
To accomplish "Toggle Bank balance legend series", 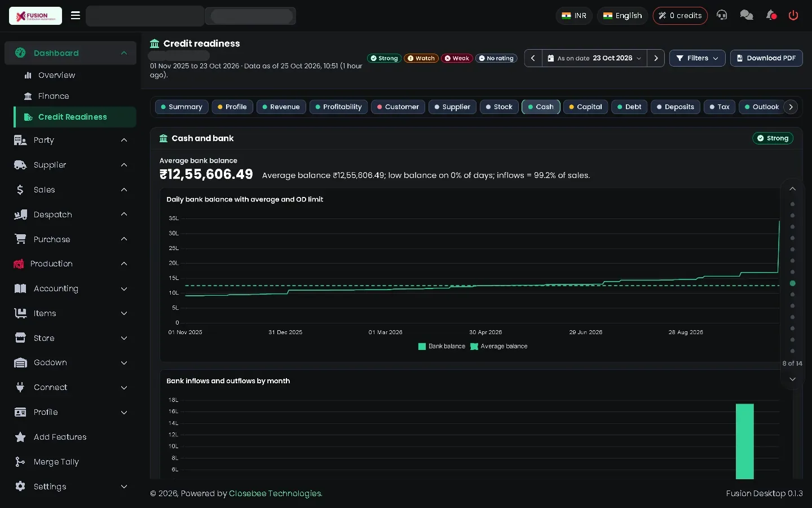I will click(x=442, y=346).
